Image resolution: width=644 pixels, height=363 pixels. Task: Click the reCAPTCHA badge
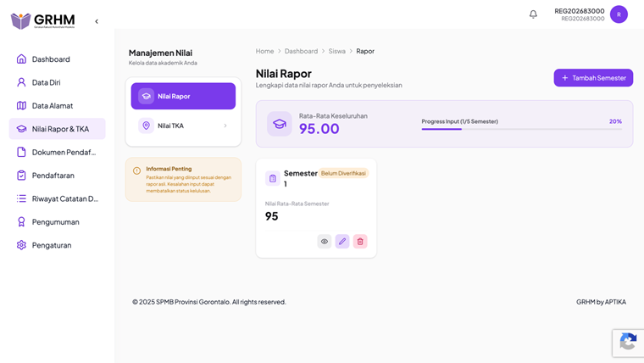click(x=628, y=343)
